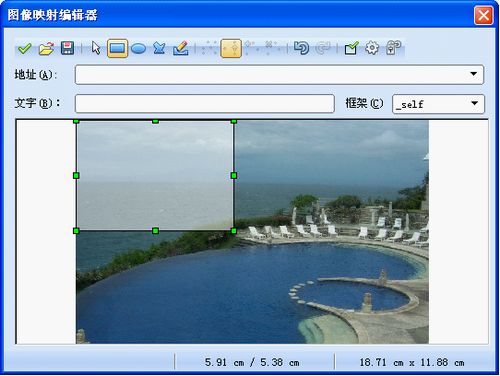This screenshot has height=376, width=500.
Task: Select the arrow selection tool
Action: tap(96, 48)
